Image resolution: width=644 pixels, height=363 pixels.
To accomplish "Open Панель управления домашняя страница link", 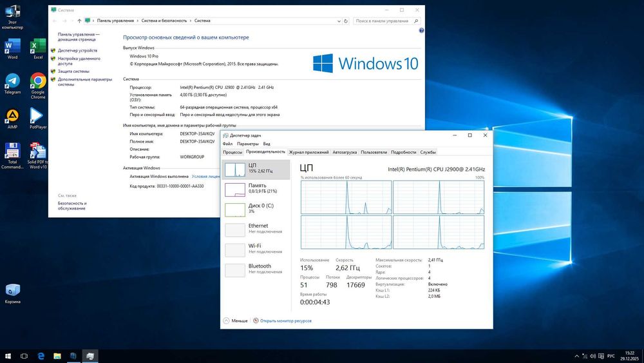I will click(x=79, y=37).
